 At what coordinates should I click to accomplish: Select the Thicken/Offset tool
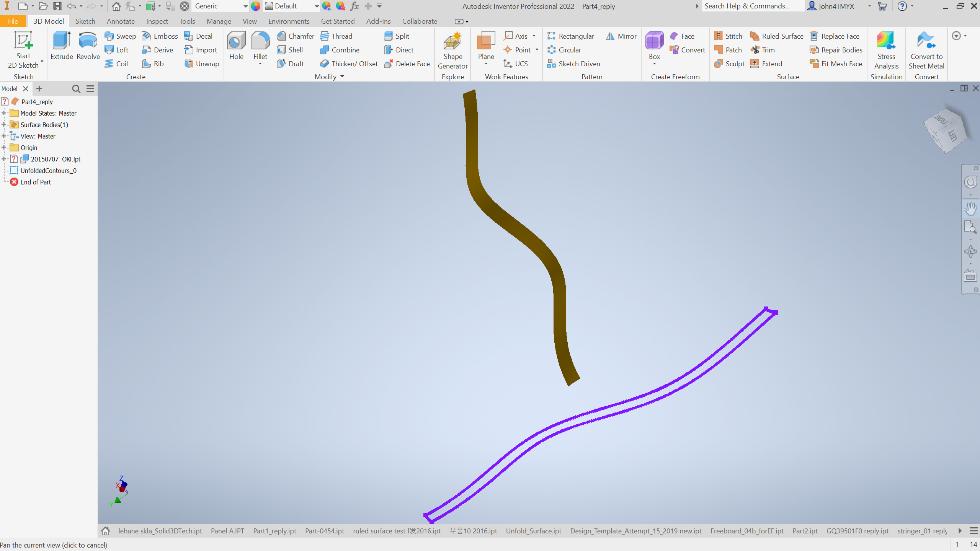coord(349,64)
